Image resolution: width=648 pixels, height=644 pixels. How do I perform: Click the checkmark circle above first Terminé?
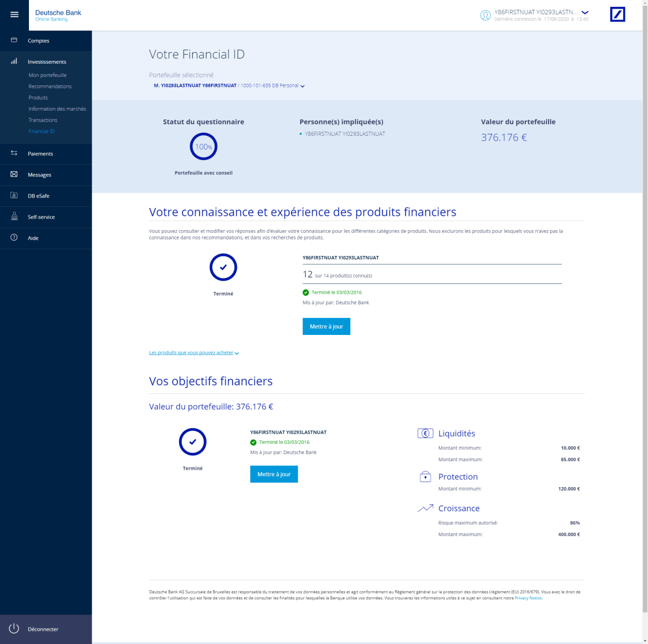(223, 267)
